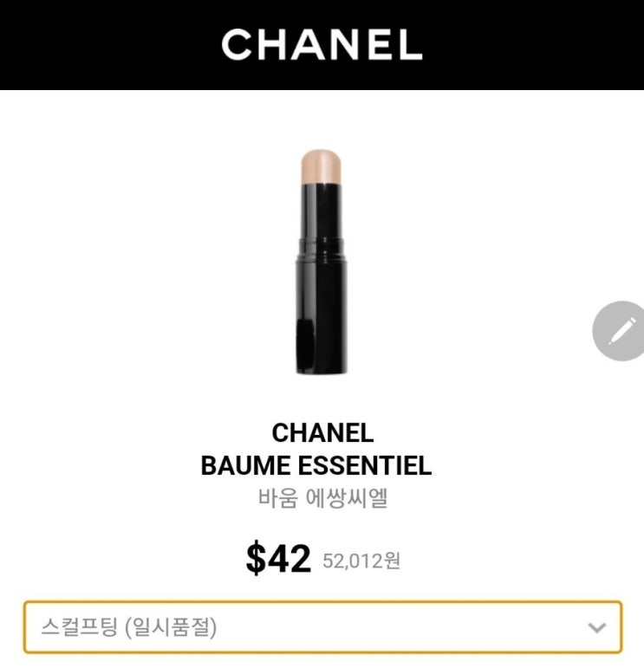This screenshot has width=644, height=668.
Task: Tap the dollar sign of the price
Action: [256, 558]
